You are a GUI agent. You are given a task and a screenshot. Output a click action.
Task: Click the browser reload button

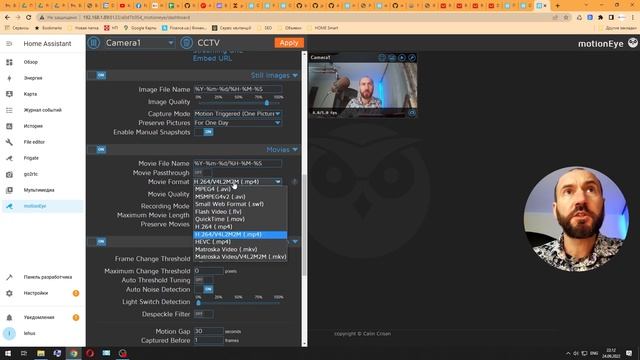[x=29, y=18]
